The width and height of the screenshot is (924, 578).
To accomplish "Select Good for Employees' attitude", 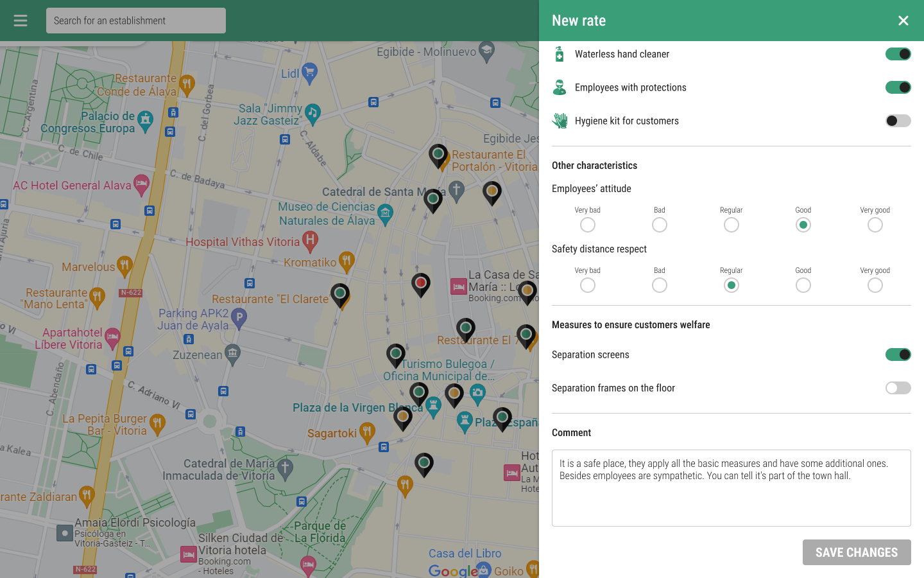I will pyautogui.click(x=803, y=225).
